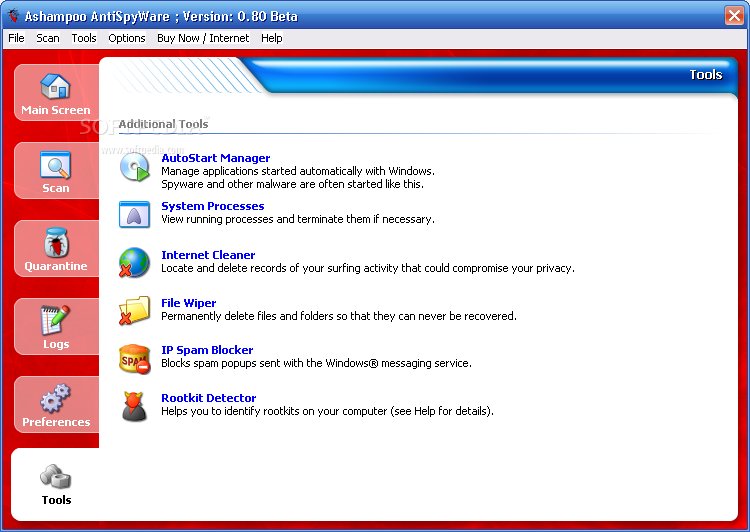Open the Rootkit Detector link
Image resolution: width=750 pixels, height=532 pixels.
pyautogui.click(x=209, y=398)
